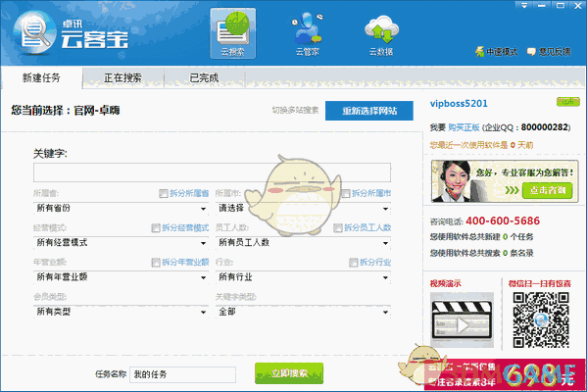
Task: Open the 所有年营业额 dropdown
Action: pyautogui.click(x=121, y=277)
